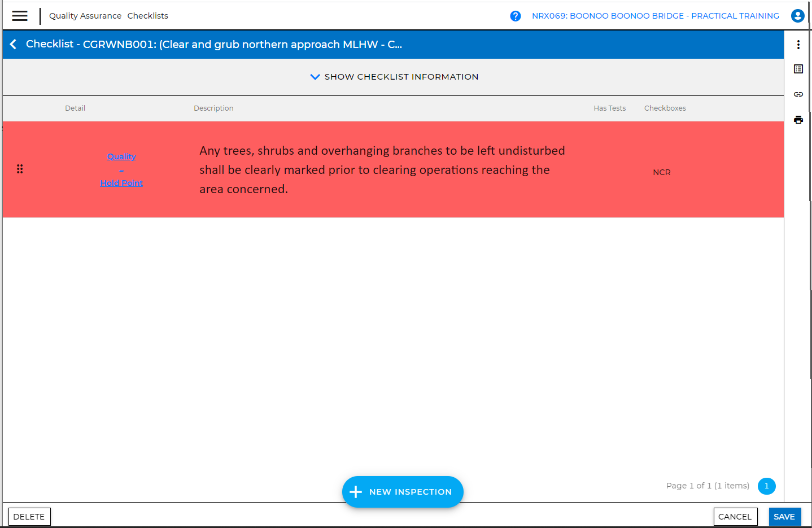The width and height of the screenshot is (812, 528).
Task: Click the list view icon in right sidebar
Action: point(798,69)
